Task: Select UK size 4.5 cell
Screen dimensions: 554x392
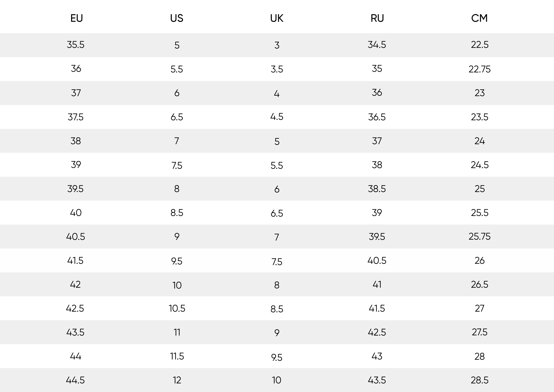Action: 277,117
